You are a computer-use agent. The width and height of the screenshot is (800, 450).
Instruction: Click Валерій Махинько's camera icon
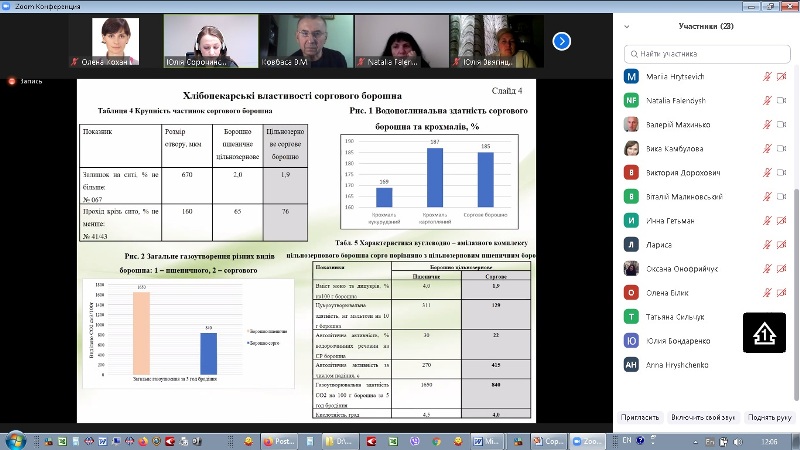coord(781,124)
